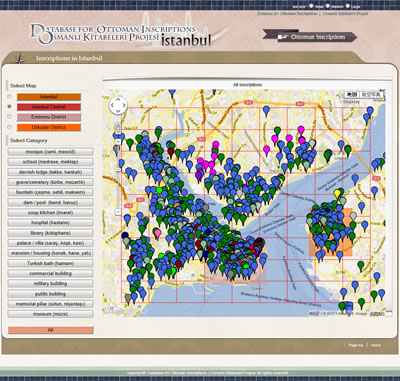Filter by Turkish bath (hamam)
This screenshot has width=400, height=381.
point(50,263)
